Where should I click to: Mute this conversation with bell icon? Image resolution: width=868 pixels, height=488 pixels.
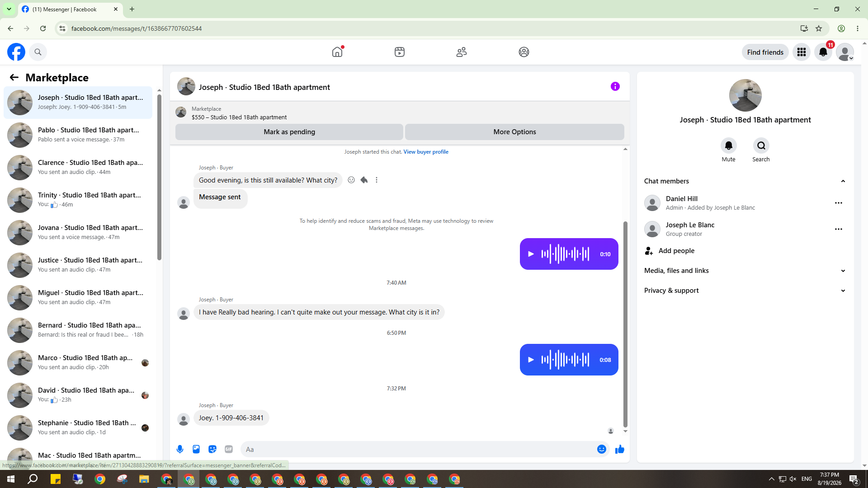point(729,145)
